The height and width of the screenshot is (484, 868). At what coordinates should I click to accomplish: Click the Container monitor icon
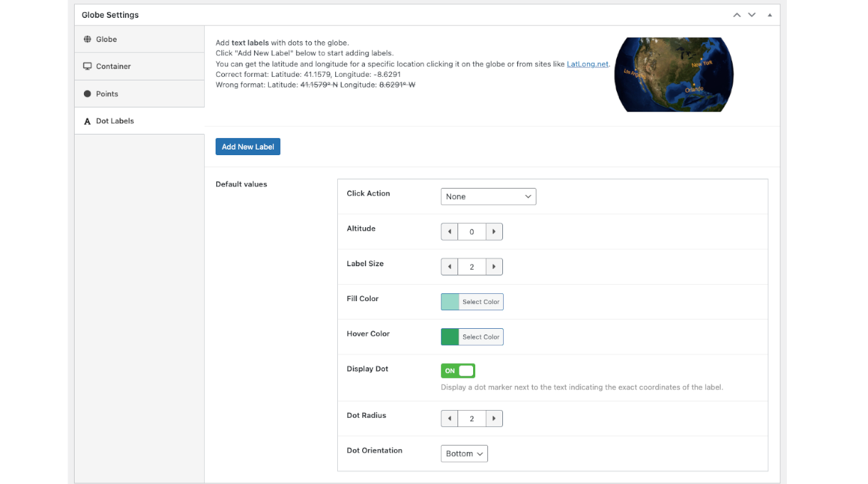point(88,66)
